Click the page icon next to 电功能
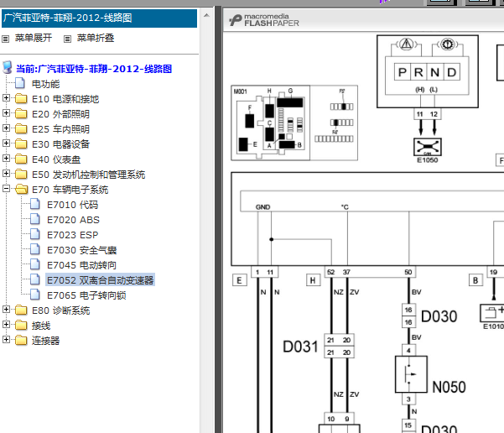This screenshot has width=504, height=433. point(20,83)
